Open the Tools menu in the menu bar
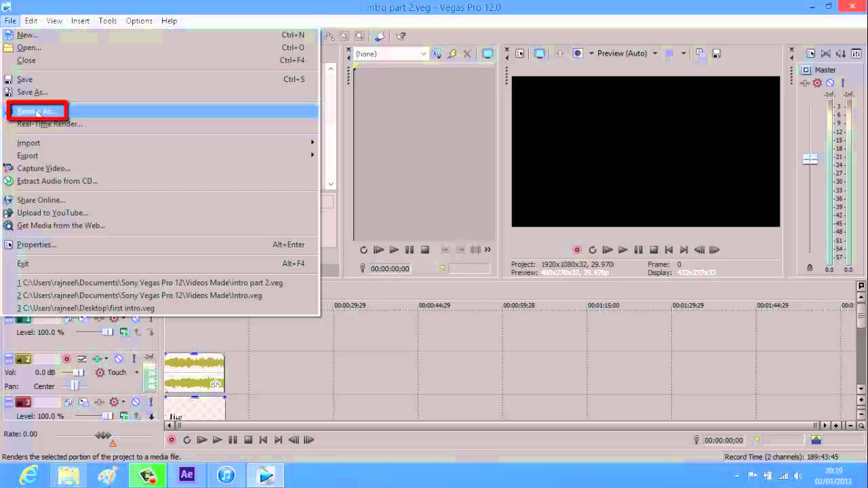Image resolution: width=868 pixels, height=488 pixels. point(108,21)
